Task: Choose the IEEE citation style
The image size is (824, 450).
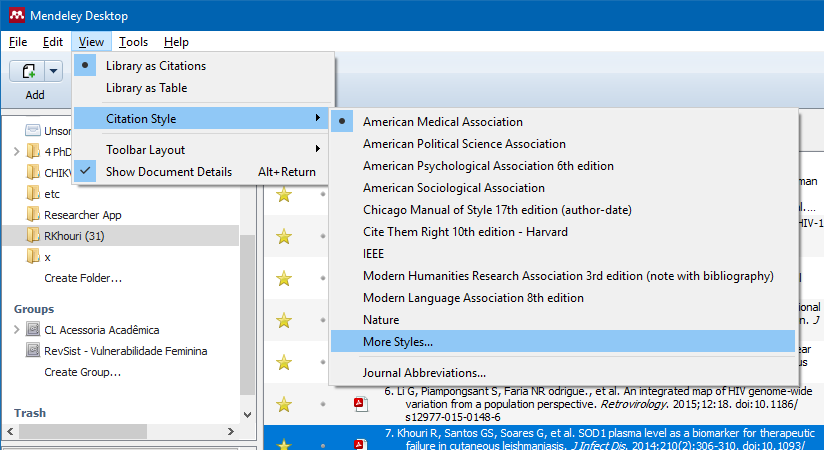Action: 563,254
